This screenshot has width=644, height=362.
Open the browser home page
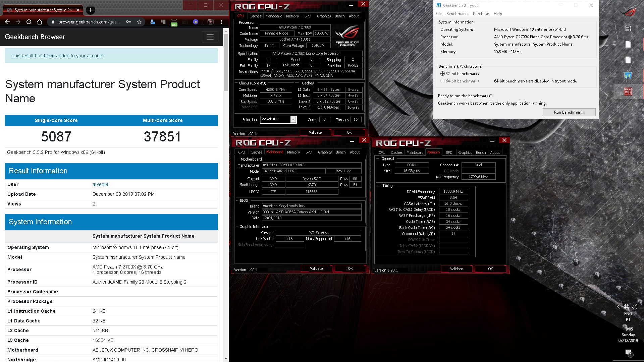40,22
